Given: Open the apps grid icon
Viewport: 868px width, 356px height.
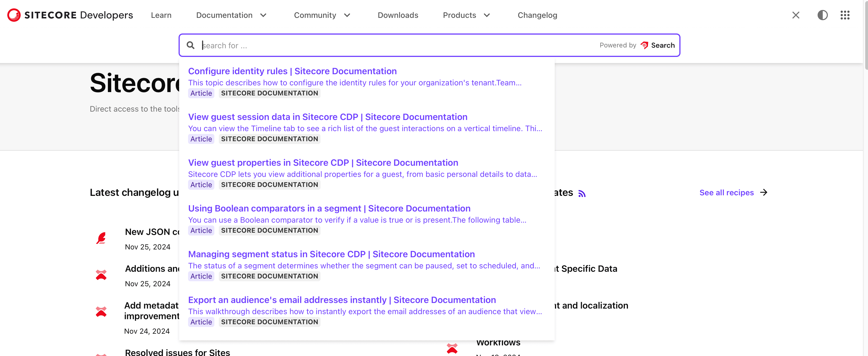Looking at the screenshot, I should click(845, 15).
